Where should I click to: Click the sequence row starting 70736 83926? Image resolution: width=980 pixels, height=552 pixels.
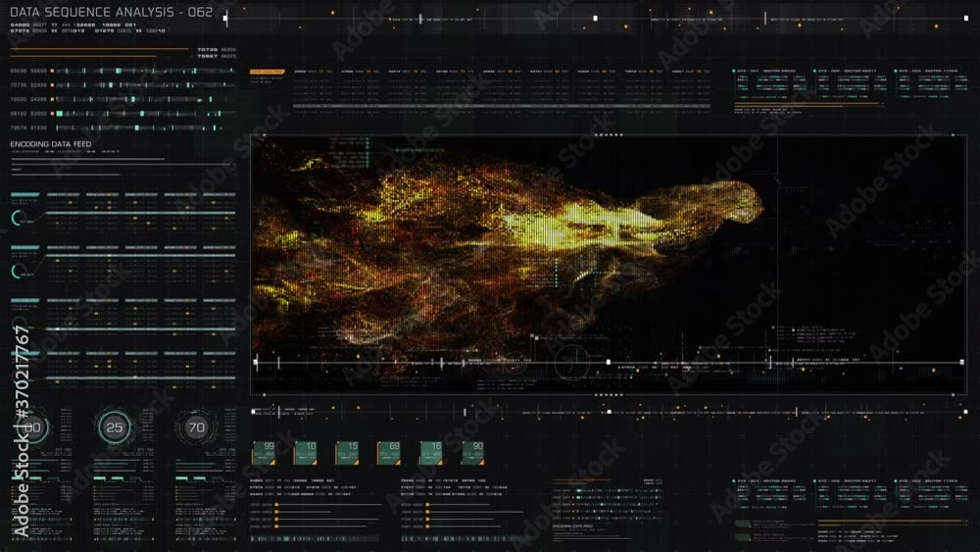click(122, 85)
